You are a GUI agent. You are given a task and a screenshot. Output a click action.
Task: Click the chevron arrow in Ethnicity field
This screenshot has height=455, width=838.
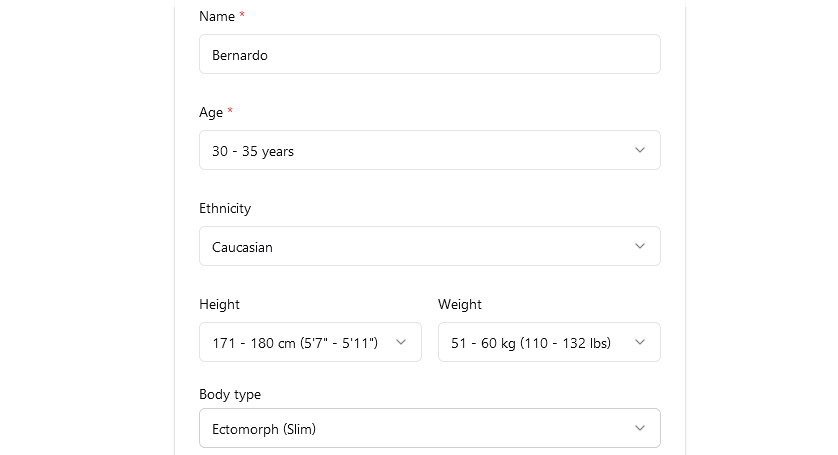point(640,247)
